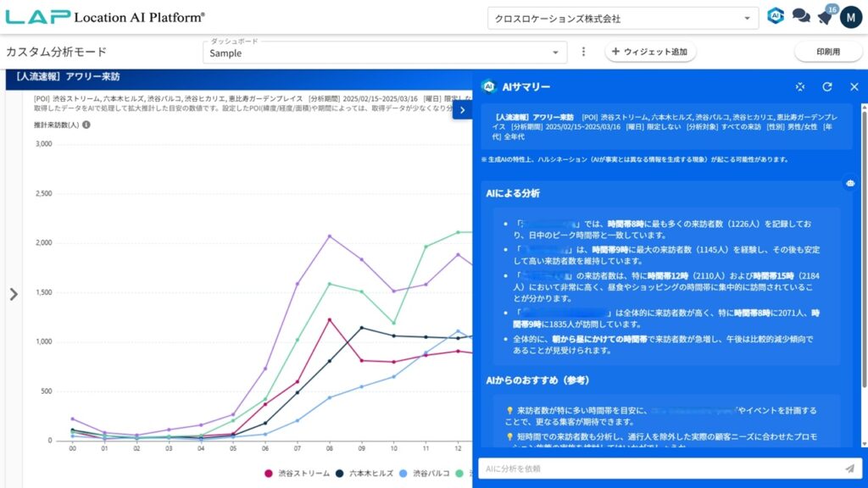Open the notifications bell showing 16 alerts

pyautogui.click(x=825, y=17)
